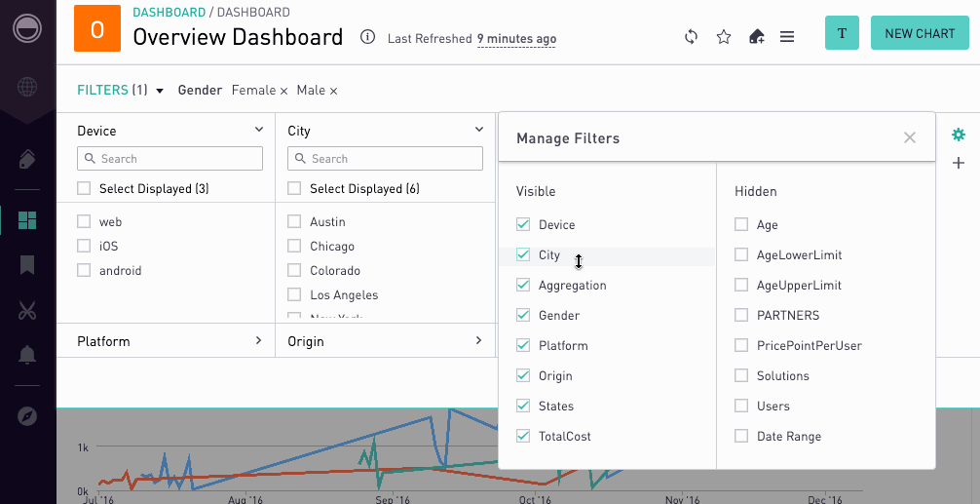Image resolution: width=980 pixels, height=504 pixels.
Task: Check PARTNERS in Hidden filters
Action: click(741, 315)
